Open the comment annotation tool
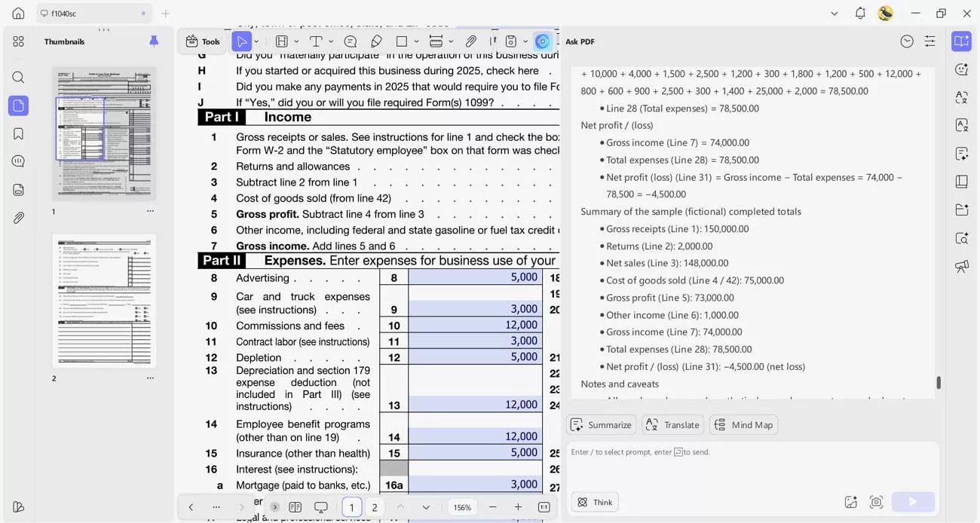This screenshot has height=523, width=980. click(350, 41)
